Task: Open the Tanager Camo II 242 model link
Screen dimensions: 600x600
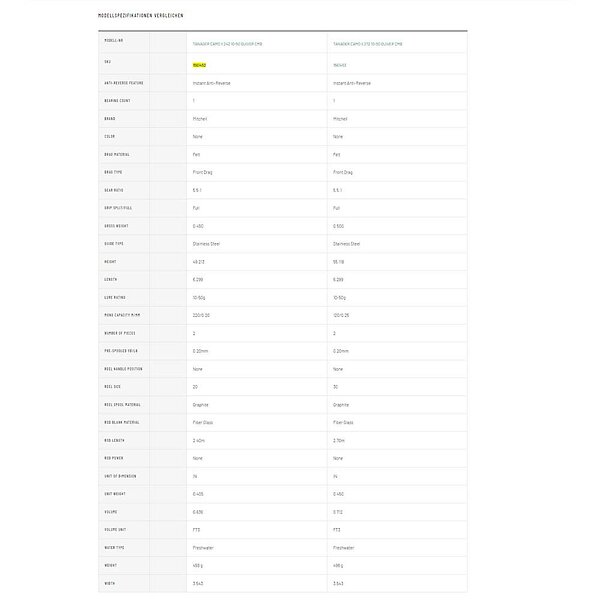Action: coord(226,44)
